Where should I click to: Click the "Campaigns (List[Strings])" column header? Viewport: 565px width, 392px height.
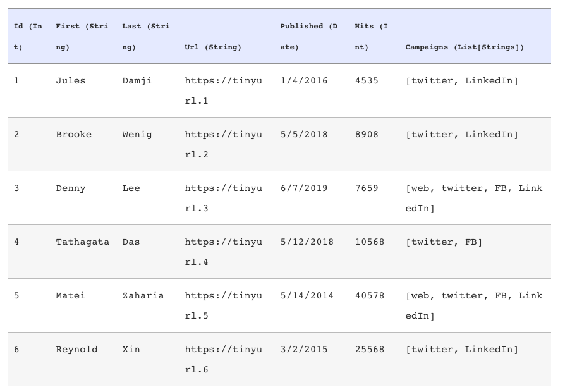465,47
